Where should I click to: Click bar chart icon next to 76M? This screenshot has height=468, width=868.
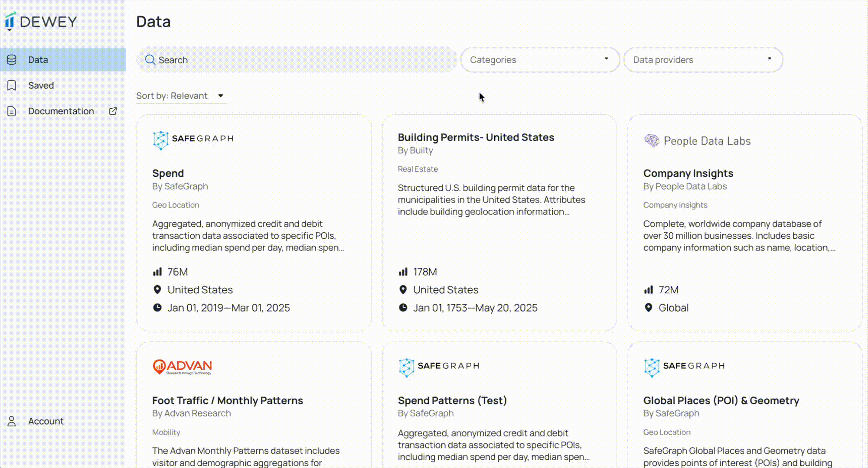click(x=157, y=272)
